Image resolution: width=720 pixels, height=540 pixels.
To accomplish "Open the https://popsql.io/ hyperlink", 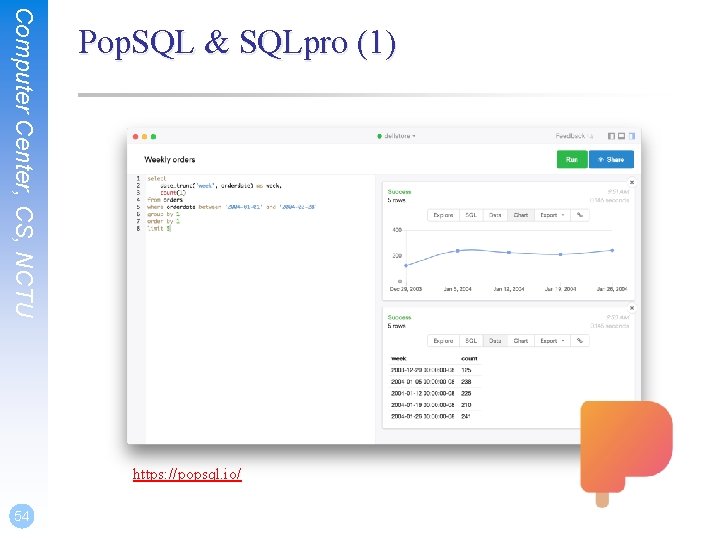I will [187, 474].
